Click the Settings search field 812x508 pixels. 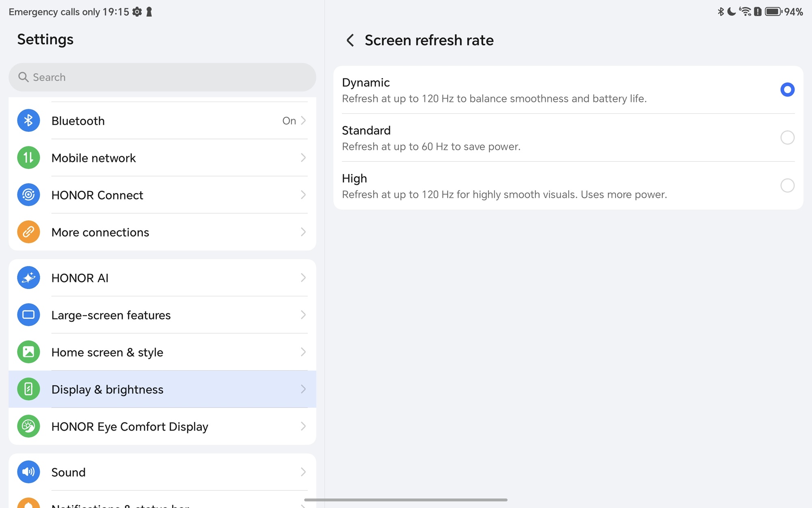162,77
